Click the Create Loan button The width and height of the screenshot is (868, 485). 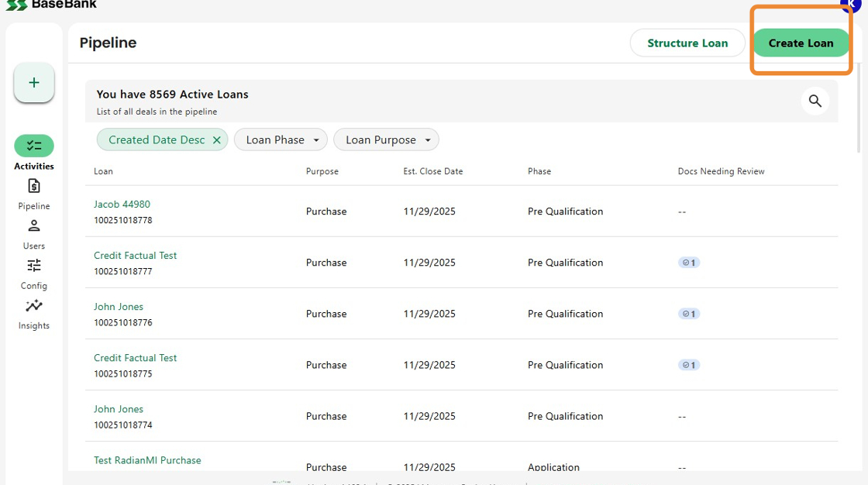801,43
